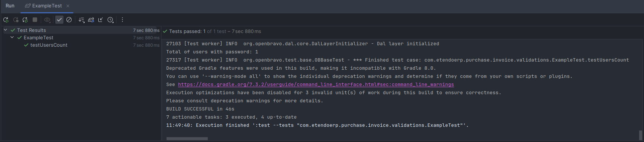Open the test history clock icon
Image resolution: width=644 pixels, height=142 pixels.
[111, 20]
